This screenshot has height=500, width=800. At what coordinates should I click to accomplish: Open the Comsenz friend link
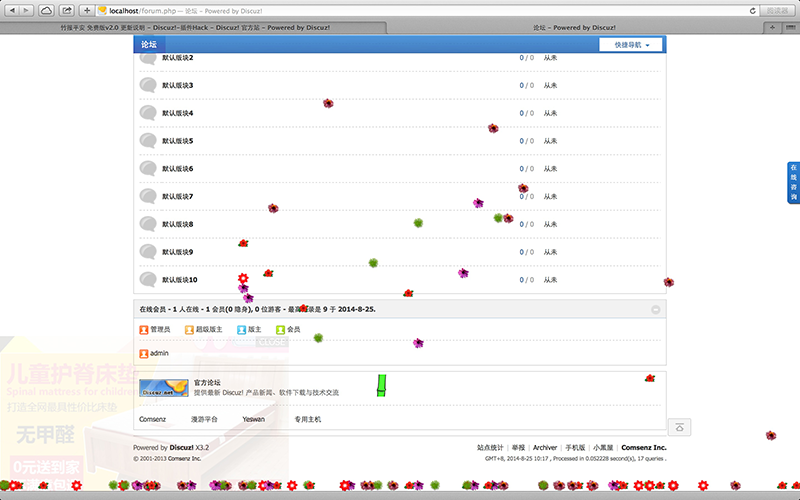coord(152,419)
